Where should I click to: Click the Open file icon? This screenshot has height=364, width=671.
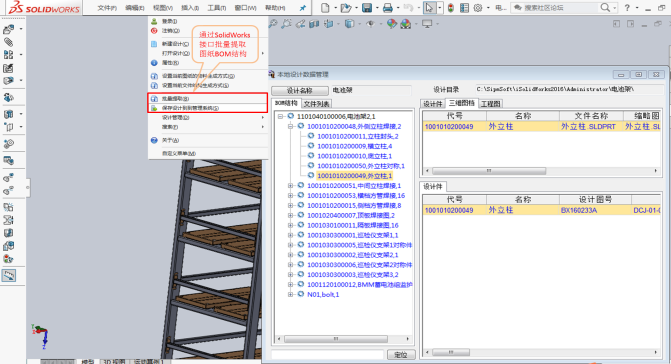345,8
